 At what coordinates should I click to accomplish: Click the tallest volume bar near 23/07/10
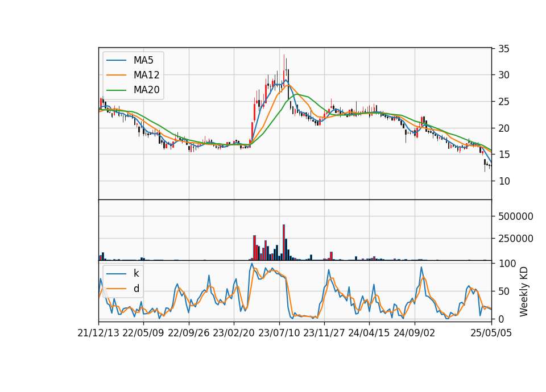tap(284, 243)
